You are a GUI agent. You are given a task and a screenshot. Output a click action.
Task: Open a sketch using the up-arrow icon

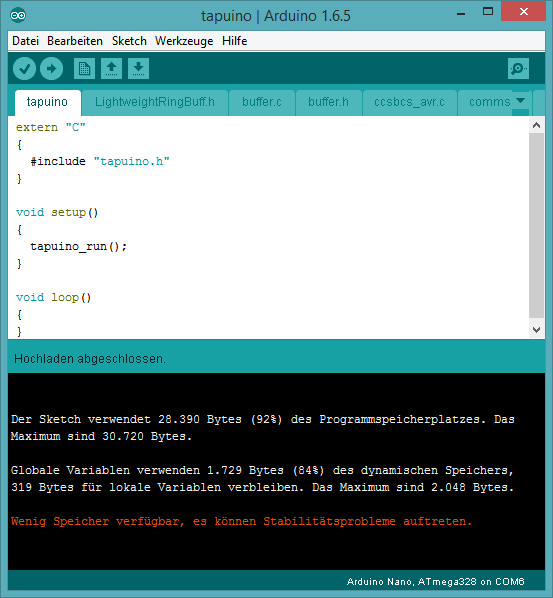(111, 69)
